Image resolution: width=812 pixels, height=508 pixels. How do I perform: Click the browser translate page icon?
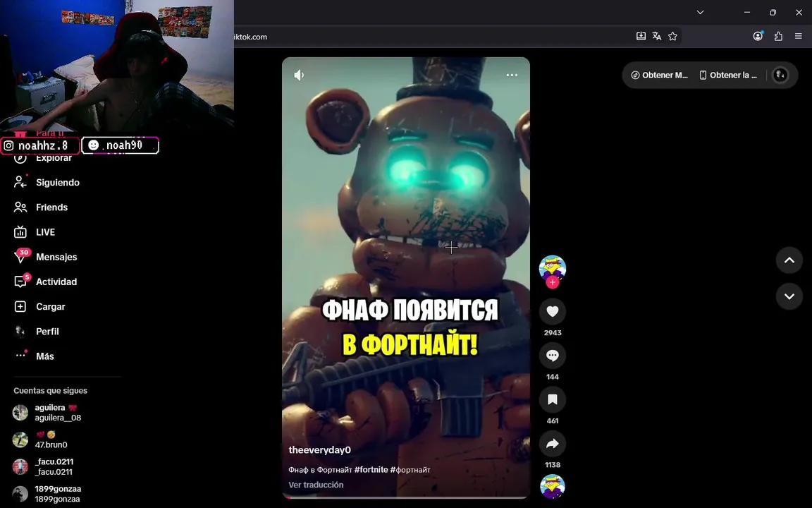[657, 36]
